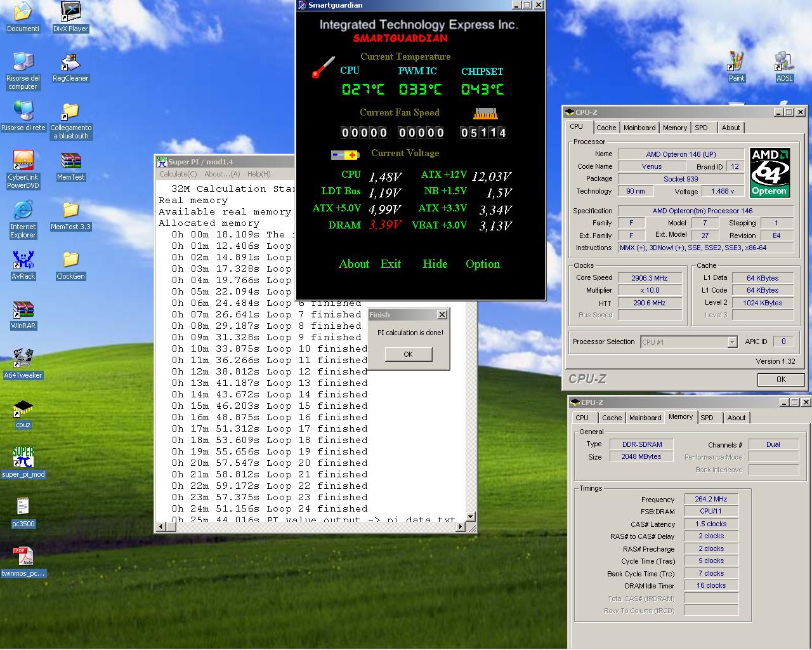The image size is (812, 650).
Task: Click the Core Speed value 2906.3 MHz
Action: click(650, 278)
